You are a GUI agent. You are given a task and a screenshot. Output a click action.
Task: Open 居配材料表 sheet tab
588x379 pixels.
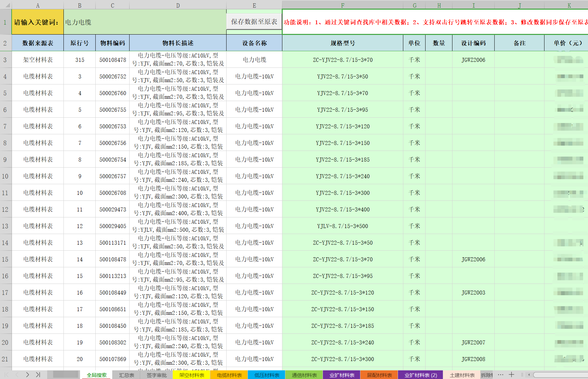point(379,375)
